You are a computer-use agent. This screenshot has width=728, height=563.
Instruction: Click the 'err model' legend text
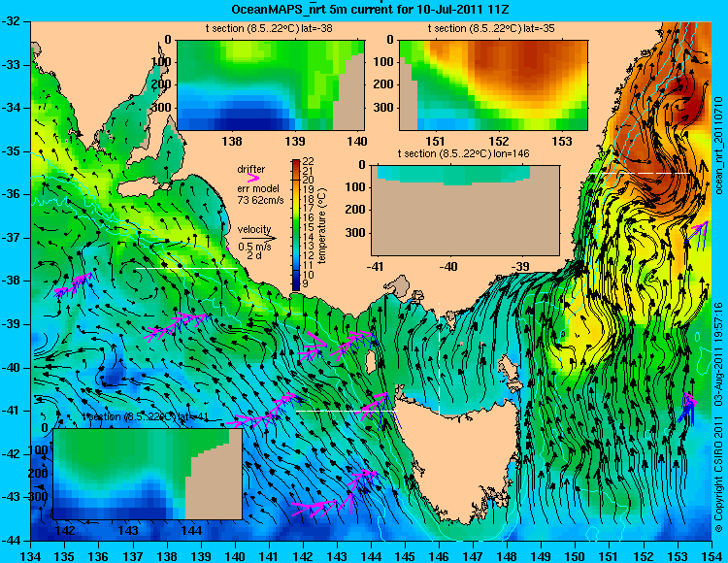[x=258, y=188]
